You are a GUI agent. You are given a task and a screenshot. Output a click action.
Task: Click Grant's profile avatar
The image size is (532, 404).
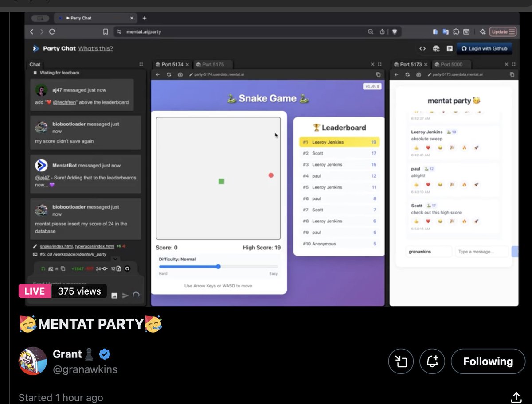click(x=32, y=361)
